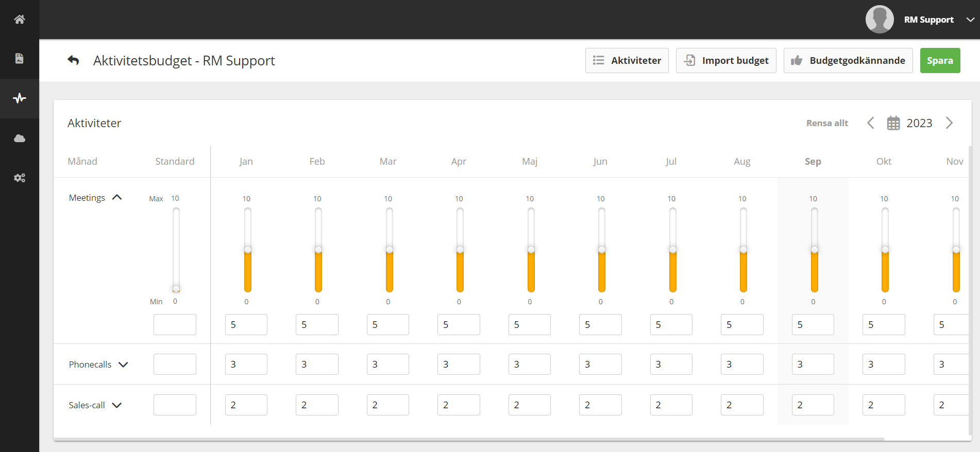Open RM Support user dropdown menu

[970, 20]
